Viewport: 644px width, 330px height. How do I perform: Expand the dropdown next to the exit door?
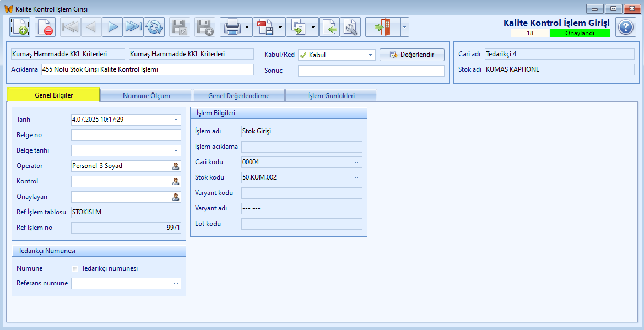[404, 27]
